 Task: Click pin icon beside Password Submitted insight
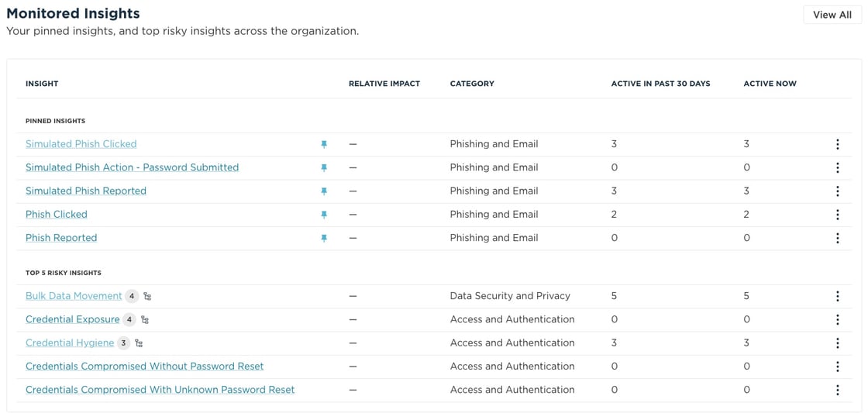[x=324, y=168]
